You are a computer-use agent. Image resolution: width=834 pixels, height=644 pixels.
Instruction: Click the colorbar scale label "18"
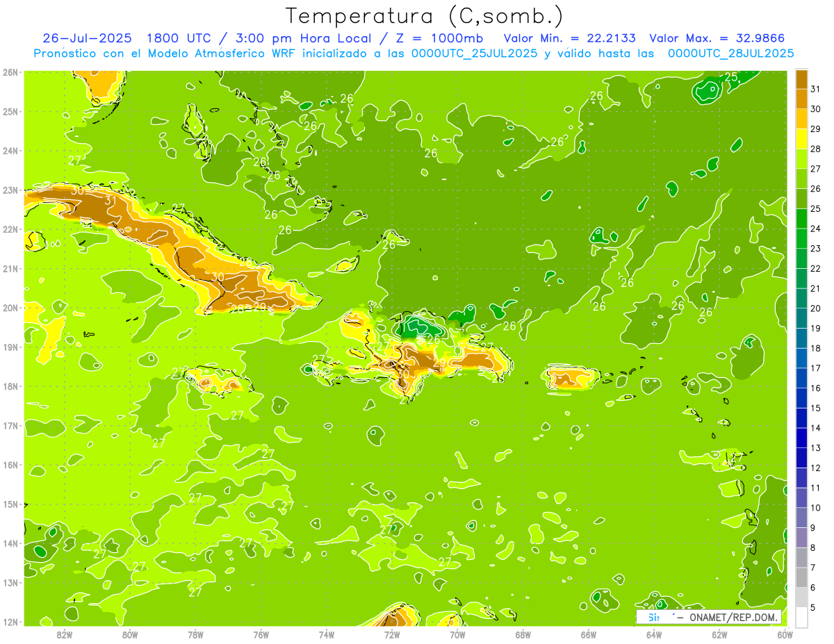point(816,348)
